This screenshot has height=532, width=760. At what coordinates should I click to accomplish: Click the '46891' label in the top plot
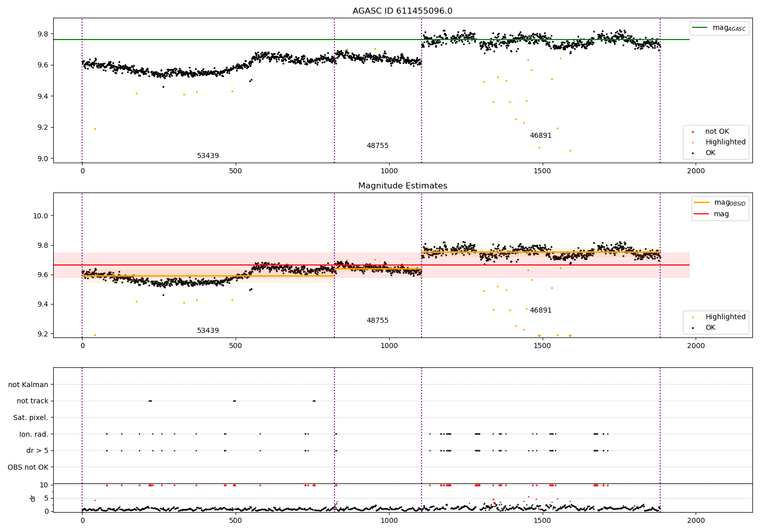point(541,135)
